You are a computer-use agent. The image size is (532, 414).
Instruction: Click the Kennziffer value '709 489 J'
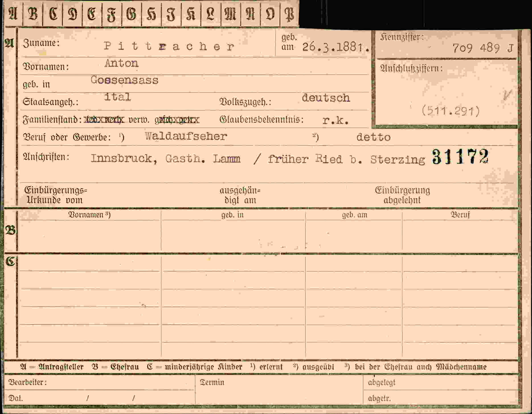483,48
